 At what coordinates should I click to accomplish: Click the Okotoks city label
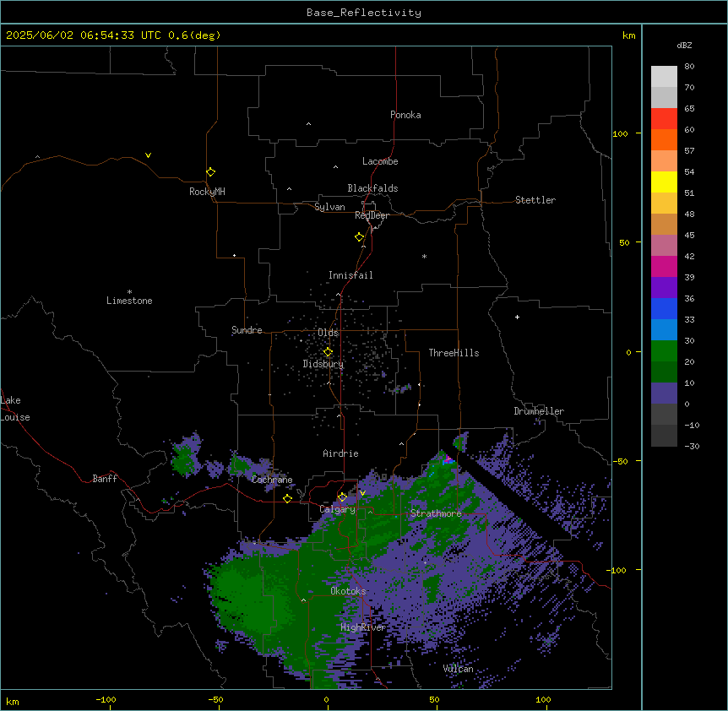pyautogui.click(x=348, y=591)
